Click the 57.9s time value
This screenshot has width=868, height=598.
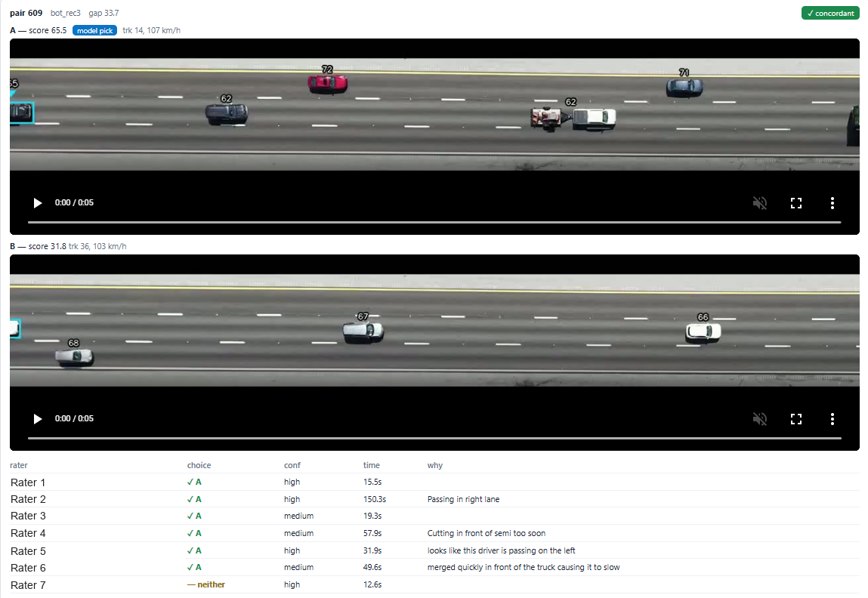coord(372,533)
